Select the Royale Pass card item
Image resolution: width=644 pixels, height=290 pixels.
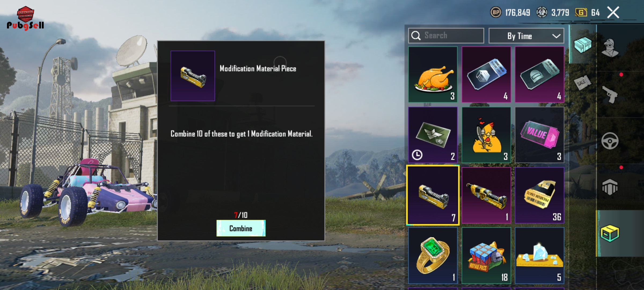[486, 256]
